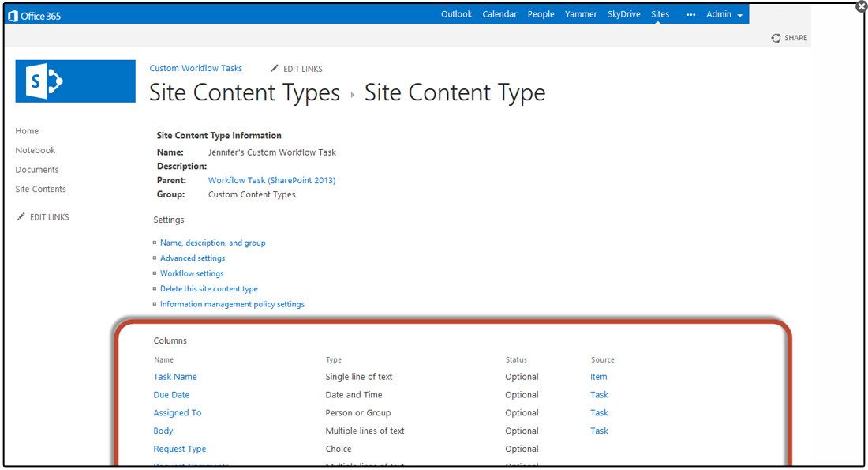868x470 pixels.
Task: Click the Task source in Body row
Action: pyautogui.click(x=599, y=431)
